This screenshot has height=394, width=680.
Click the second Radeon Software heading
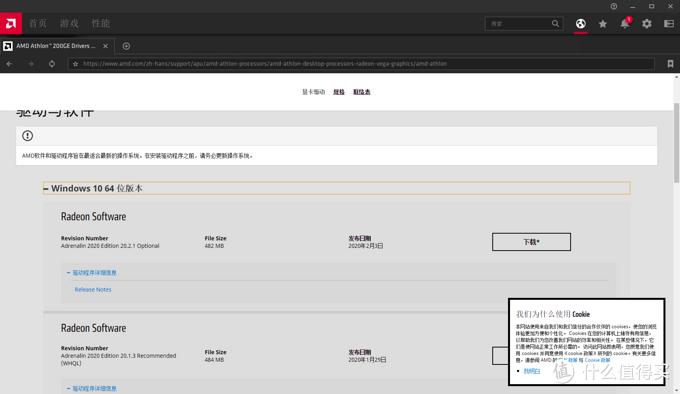point(93,328)
